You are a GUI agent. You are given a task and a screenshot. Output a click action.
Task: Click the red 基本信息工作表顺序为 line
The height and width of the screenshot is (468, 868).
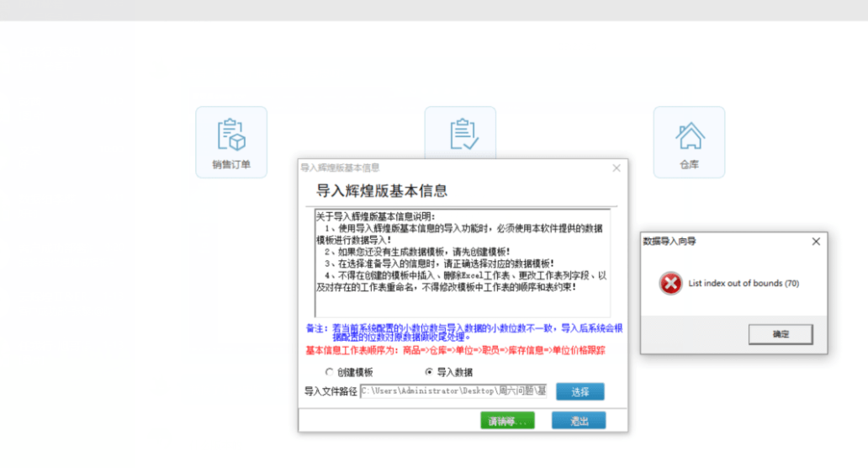455,350
